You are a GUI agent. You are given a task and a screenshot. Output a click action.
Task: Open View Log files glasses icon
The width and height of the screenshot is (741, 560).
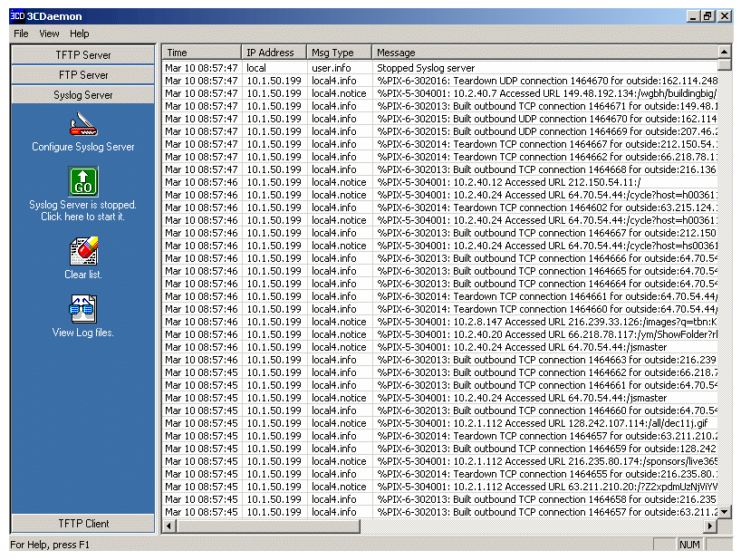click(82, 309)
